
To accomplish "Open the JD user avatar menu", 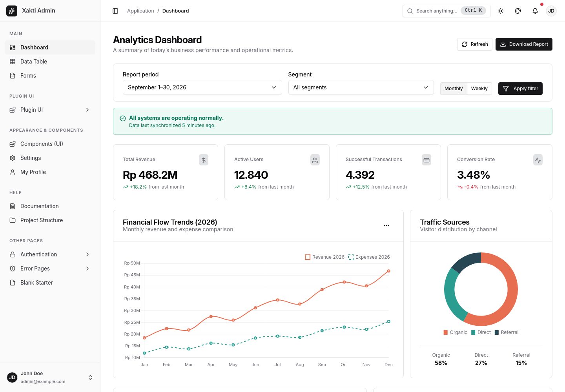I will [551, 11].
